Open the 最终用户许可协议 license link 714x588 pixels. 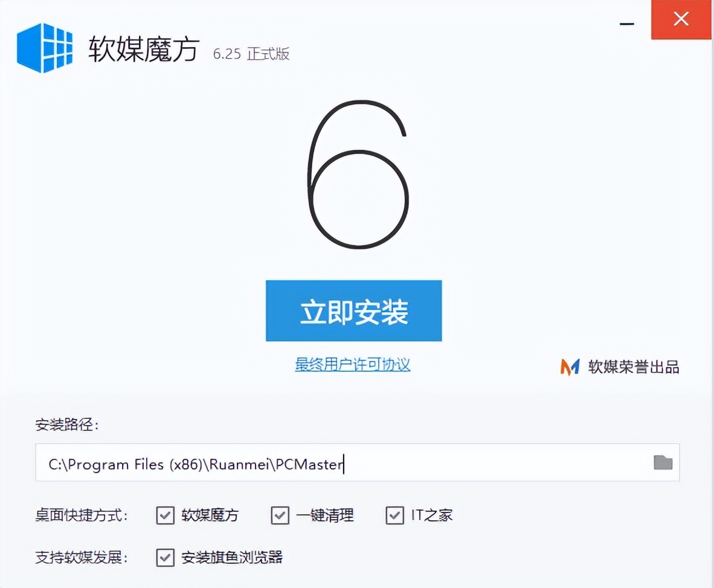[x=352, y=365]
